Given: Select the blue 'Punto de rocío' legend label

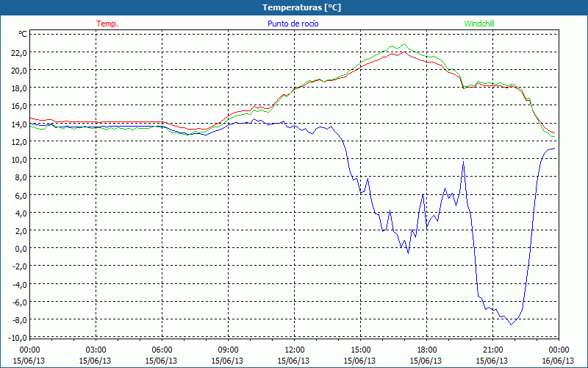Looking at the screenshot, I should [x=293, y=24].
